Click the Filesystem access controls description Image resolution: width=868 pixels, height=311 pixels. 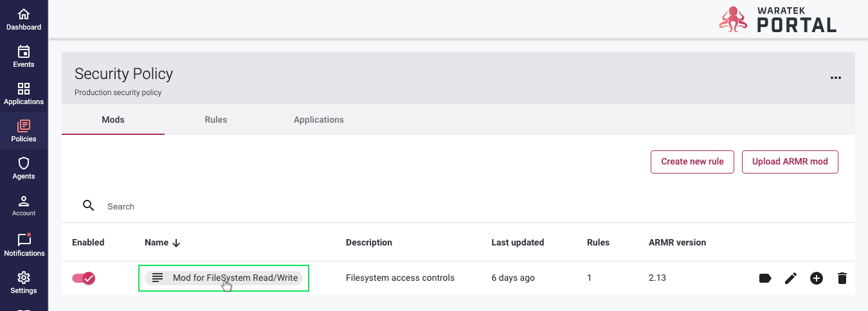point(400,278)
